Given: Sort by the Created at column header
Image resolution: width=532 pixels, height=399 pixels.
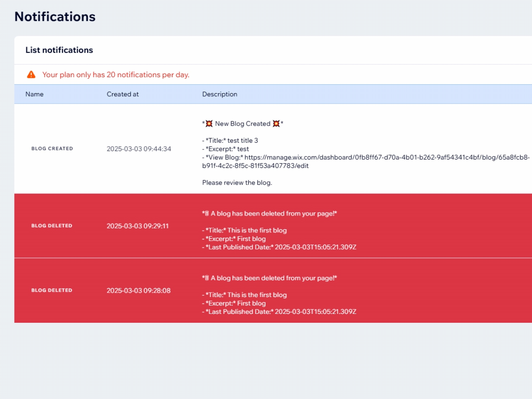Looking at the screenshot, I should tap(122, 94).
